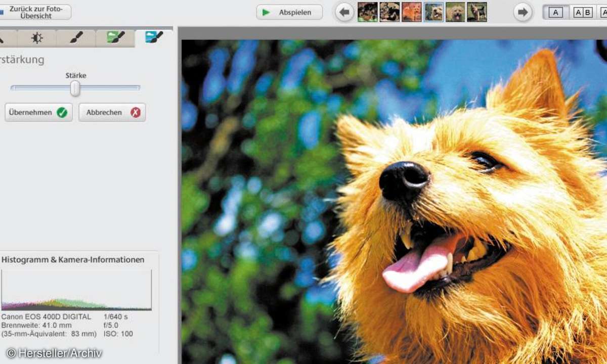Click the dog photo in the preview area
The height and width of the screenshot is (364, 607).
[394, 202]
